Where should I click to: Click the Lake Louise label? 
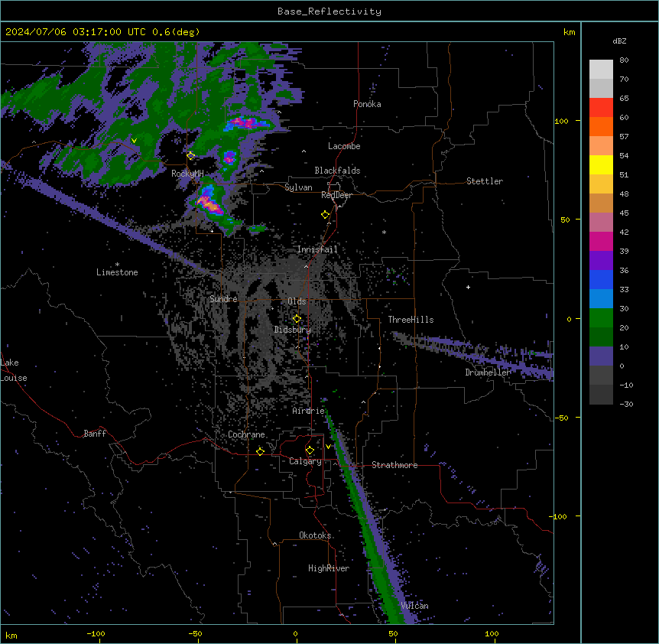14,370
